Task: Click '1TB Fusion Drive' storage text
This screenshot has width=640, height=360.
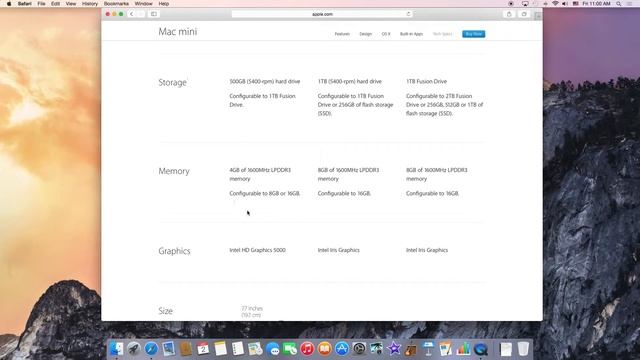Action: (x=426, y=81)
